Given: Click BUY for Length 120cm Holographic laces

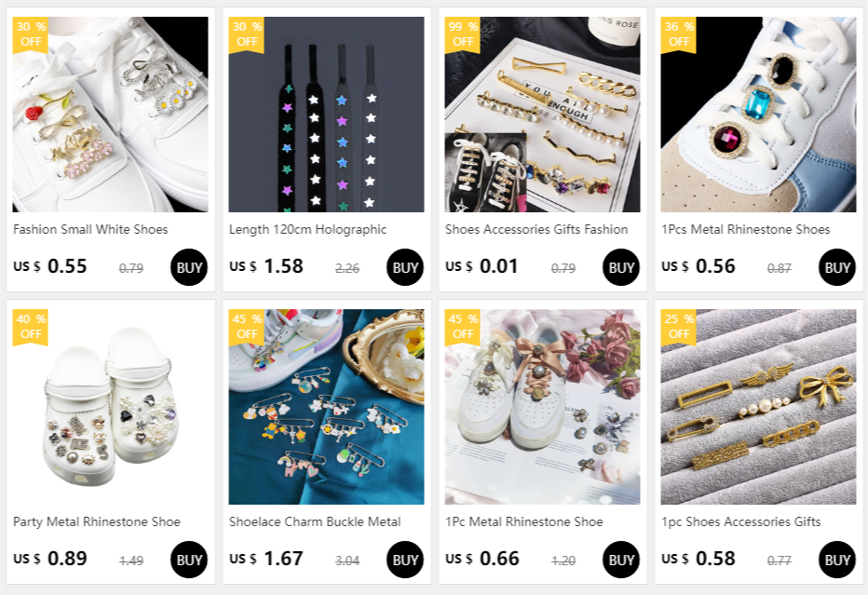Looking at the screenshot, I should (x=404, y=267).
